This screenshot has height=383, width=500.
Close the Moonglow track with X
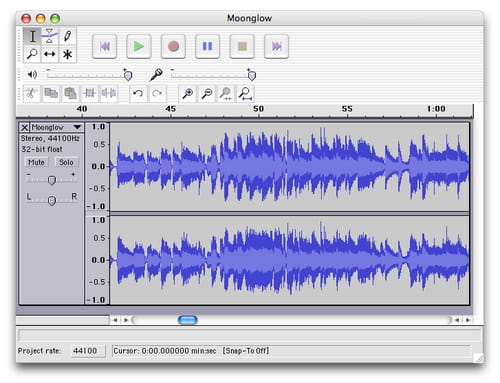(x=24, y=127)
